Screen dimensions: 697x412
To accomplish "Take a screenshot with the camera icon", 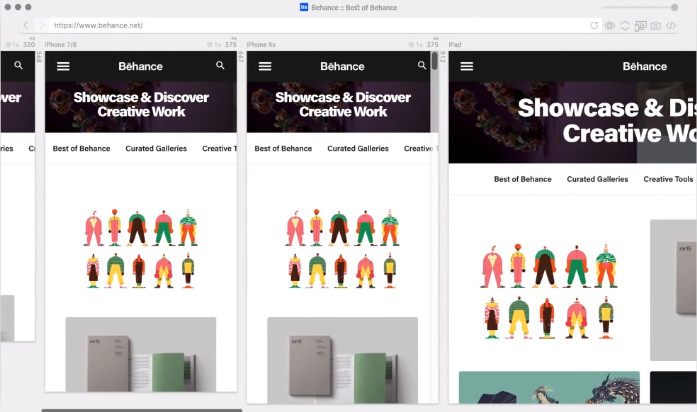I will [655, 26].
